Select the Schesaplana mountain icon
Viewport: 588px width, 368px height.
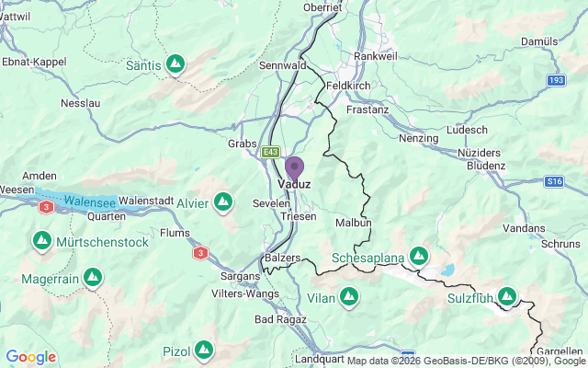(419, 258)
